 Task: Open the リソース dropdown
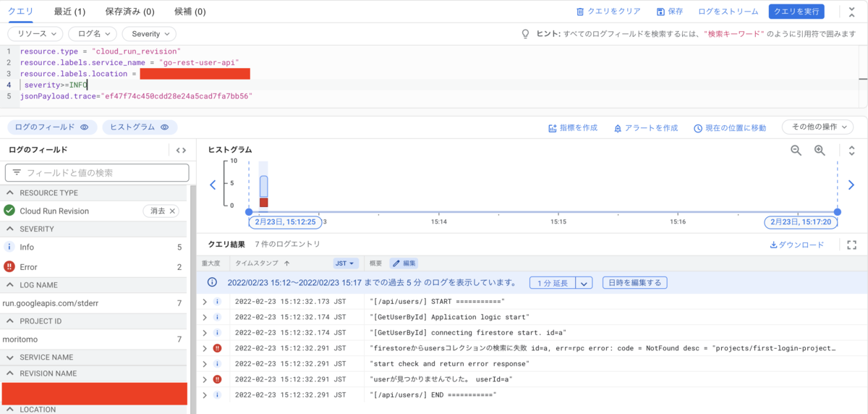coord(35,34)
